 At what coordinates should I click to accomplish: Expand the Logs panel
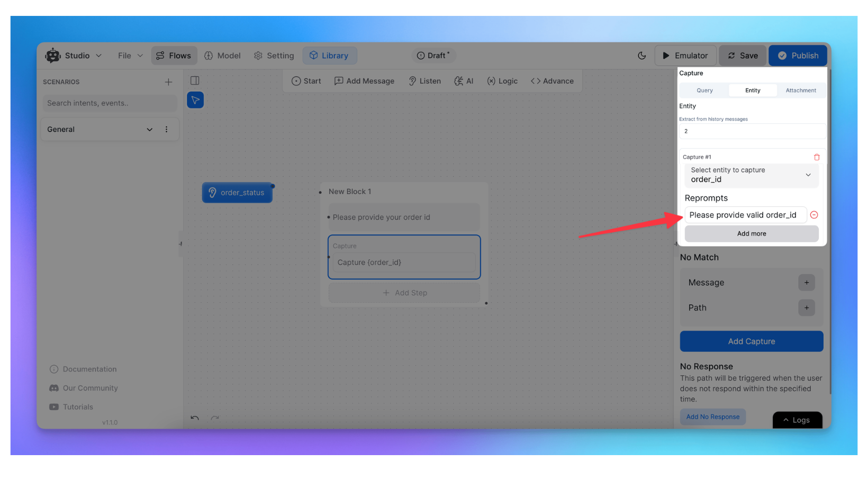click(x=797, y=420)
